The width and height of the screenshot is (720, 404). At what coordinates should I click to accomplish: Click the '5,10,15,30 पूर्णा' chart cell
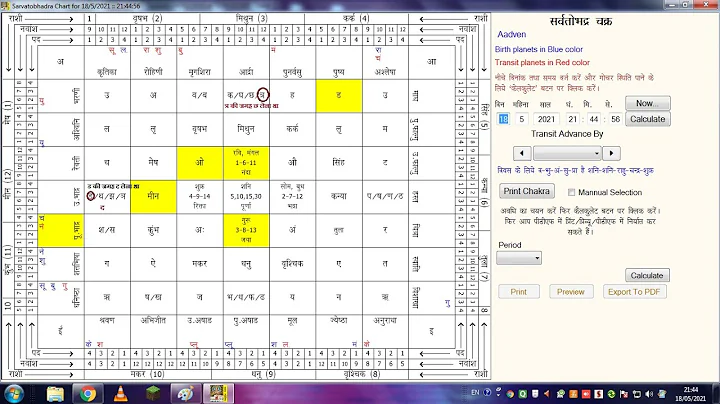point(246,196)
